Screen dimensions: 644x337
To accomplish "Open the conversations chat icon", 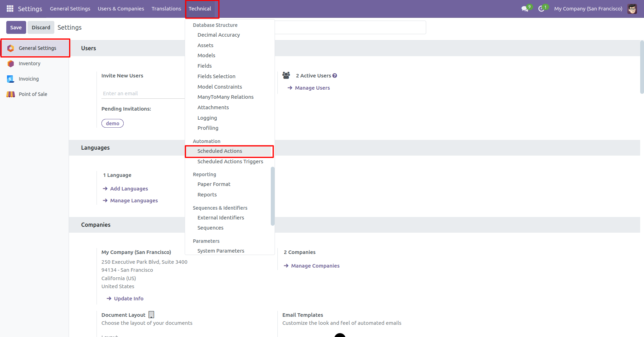I will click(525, 8).
